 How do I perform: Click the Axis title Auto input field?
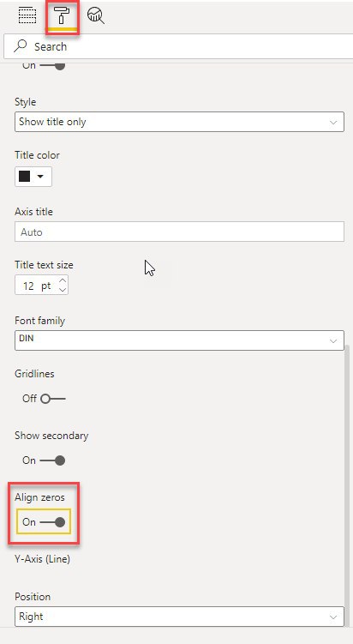[x=179, y=232]
